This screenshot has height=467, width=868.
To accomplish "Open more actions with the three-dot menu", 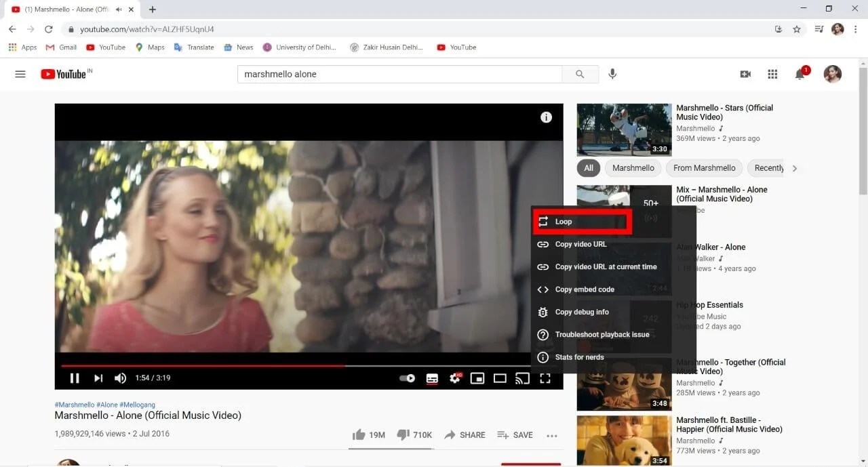I will pos(551,434).
